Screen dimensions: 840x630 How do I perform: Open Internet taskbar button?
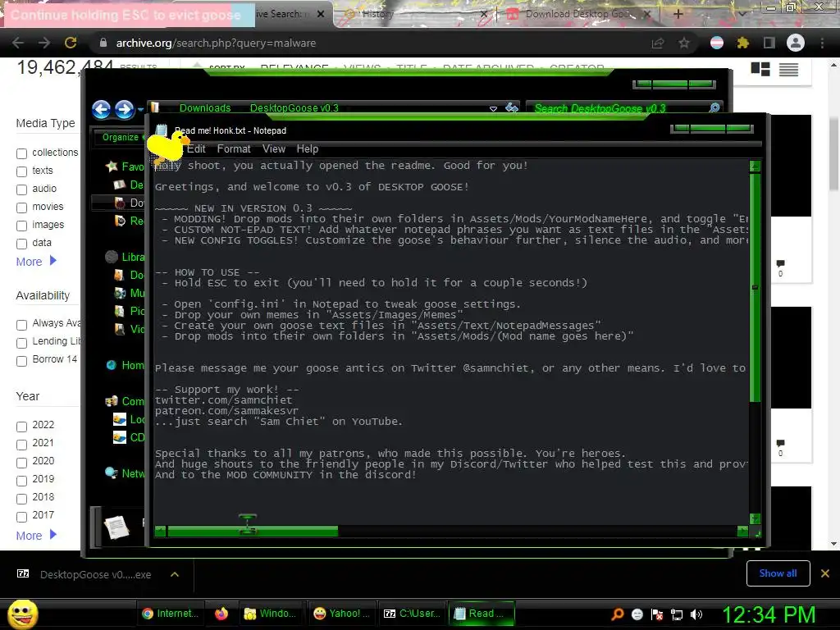tap(171, 614)
